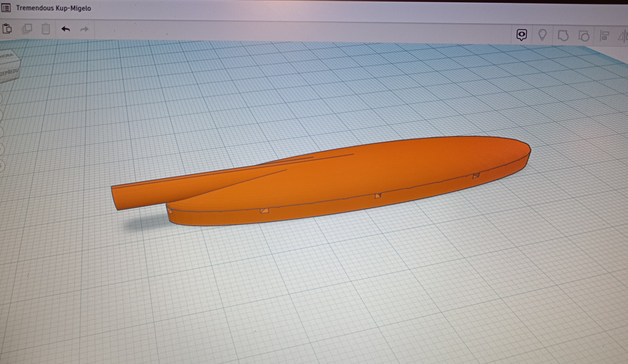Screen dimensions: 628x364
Task: Open the designs list icon beside the title
Action: [x=6, y=8]
